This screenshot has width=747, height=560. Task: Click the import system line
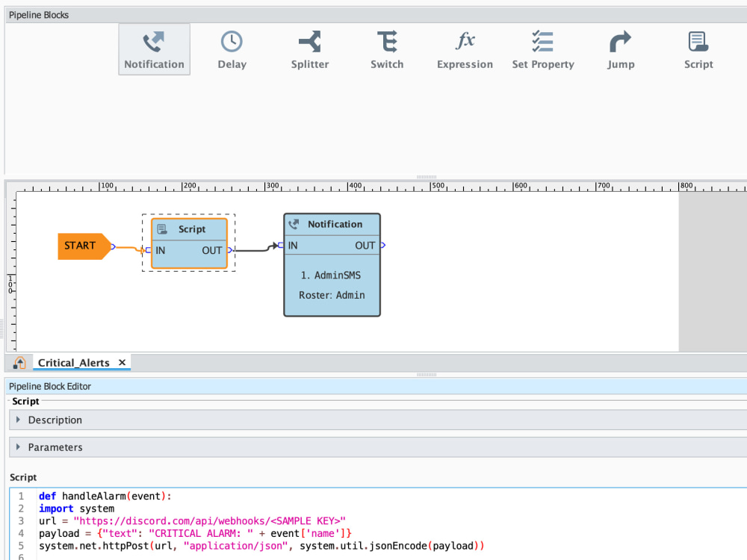[x=76, y=508]
